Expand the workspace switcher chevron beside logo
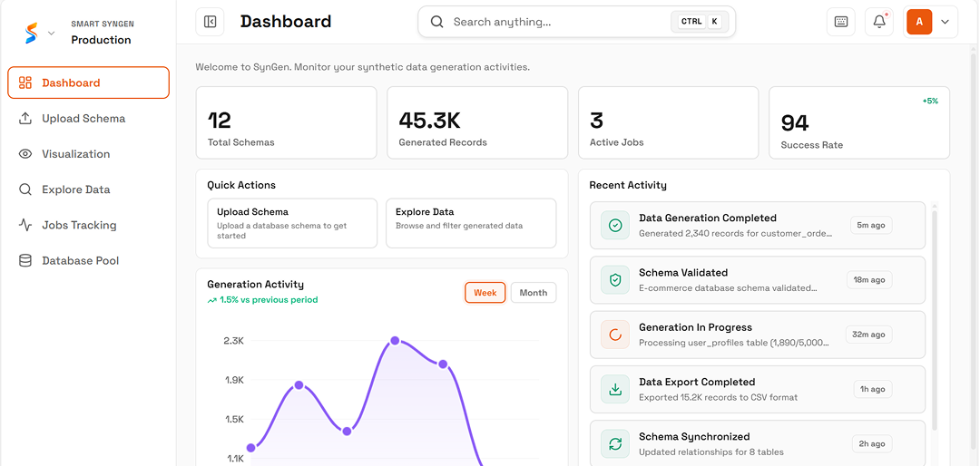The width and height of the screenshot is (980, 466). point(52,34)
